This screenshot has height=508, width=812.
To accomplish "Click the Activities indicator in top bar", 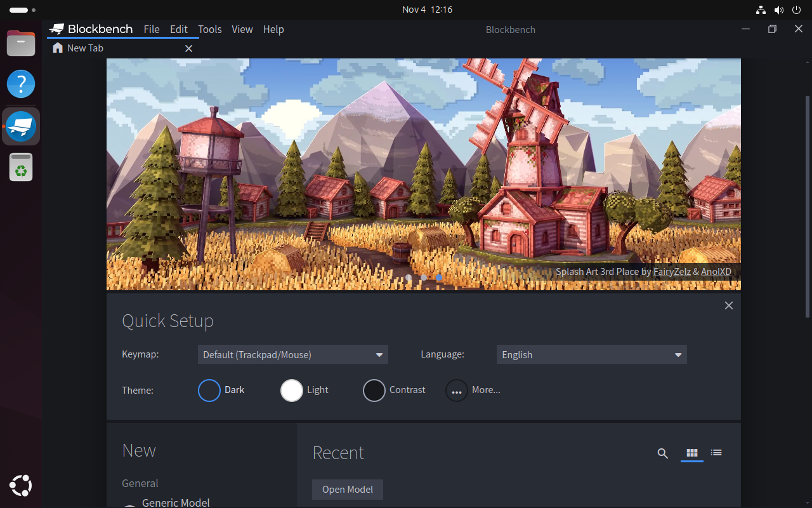I will [x=22, y=10].
